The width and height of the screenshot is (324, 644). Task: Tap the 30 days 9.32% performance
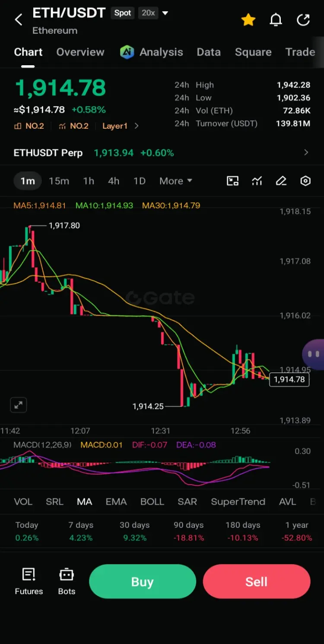coord(135,531)
